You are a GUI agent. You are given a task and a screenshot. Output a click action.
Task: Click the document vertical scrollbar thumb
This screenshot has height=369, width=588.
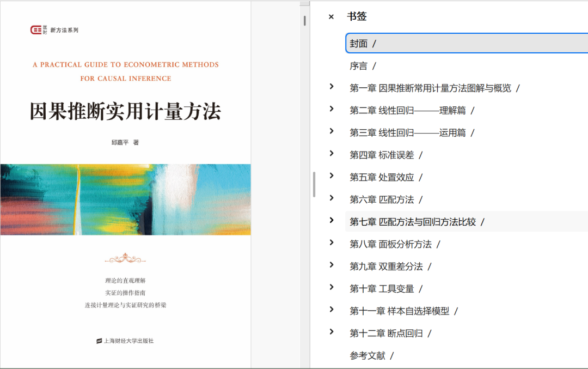click(305, 21)
